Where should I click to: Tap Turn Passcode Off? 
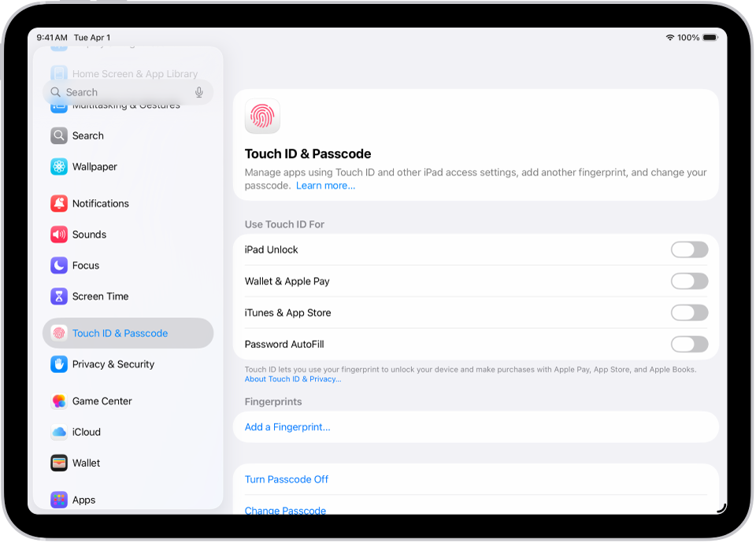point(286,479)
